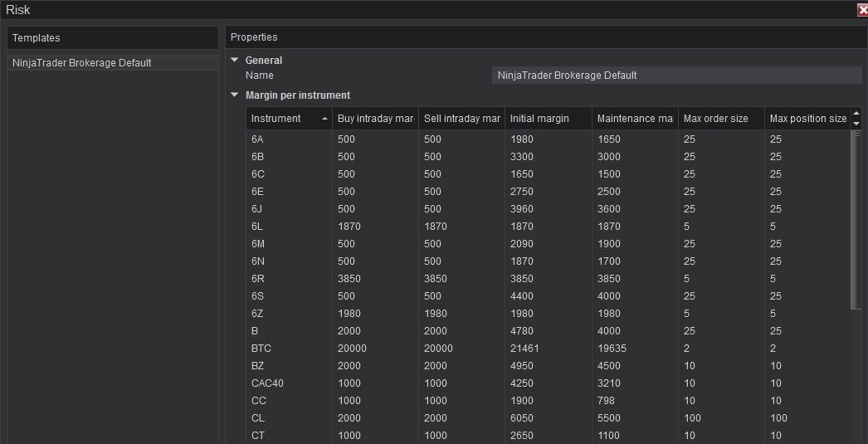The width and height of the screenshot is (868, 444).
Task: Click the table's scroll down arrow
Action: coord(856,124)
